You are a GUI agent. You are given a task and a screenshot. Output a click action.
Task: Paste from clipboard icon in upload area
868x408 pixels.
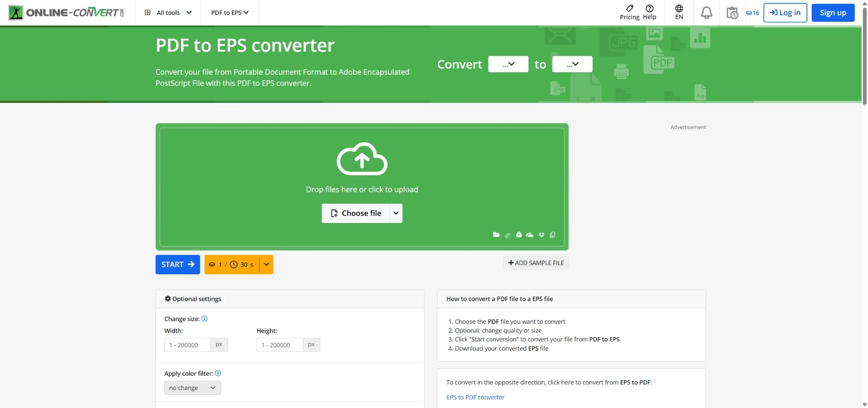[x=552, y=235]
